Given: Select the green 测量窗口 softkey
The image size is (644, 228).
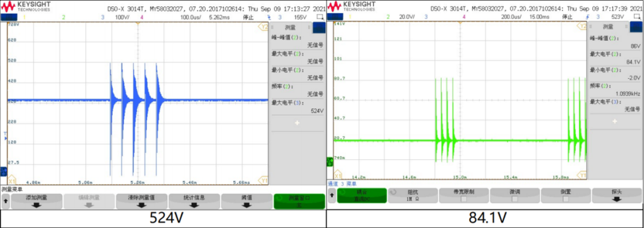Looking at the screenshot, I should point(299,201).
